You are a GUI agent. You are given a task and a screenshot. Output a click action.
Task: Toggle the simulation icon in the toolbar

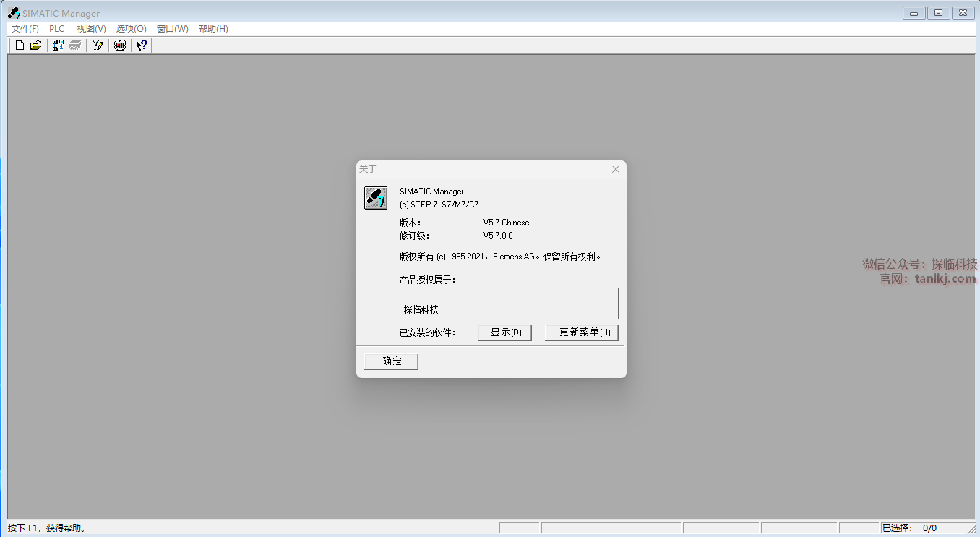coord(120,46)
